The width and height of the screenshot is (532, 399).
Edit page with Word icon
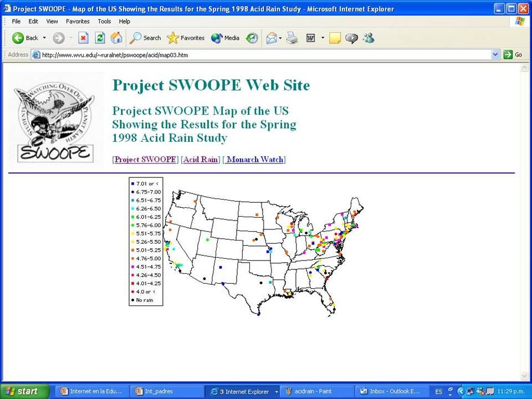coord(310,38)
